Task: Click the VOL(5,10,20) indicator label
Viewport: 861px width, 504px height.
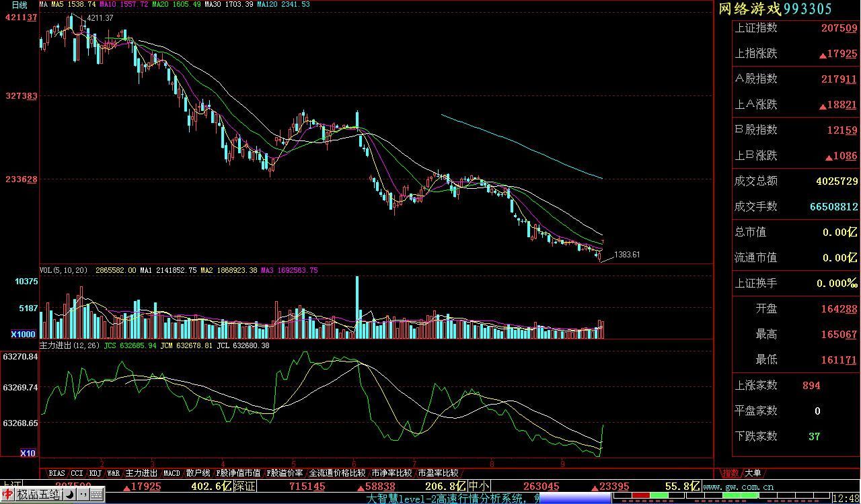Action: (64, 270)
